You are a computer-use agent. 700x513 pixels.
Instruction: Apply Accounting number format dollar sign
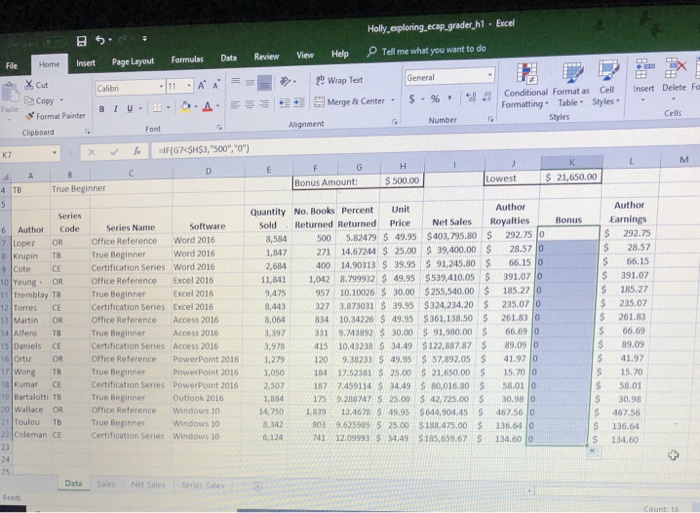pyautogui.click(x=412, y=99)
